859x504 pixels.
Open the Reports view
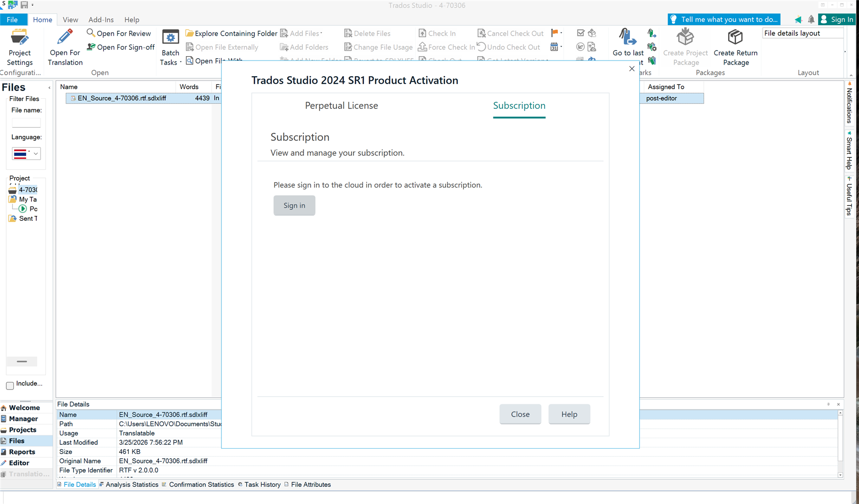pos(21,452)
